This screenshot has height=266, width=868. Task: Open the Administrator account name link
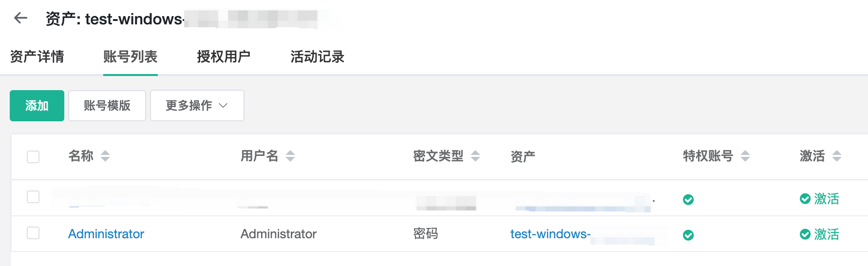(106, 234)
